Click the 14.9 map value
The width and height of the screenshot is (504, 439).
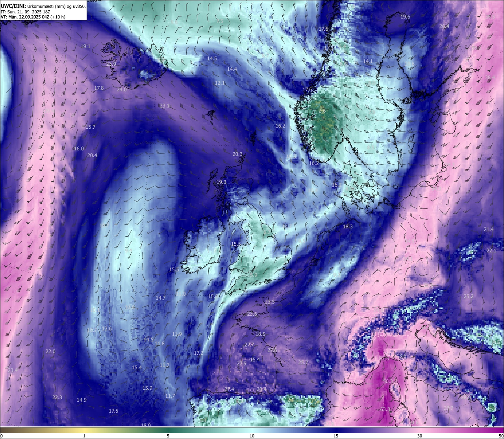pyautogui.click(x=82, y=400)
